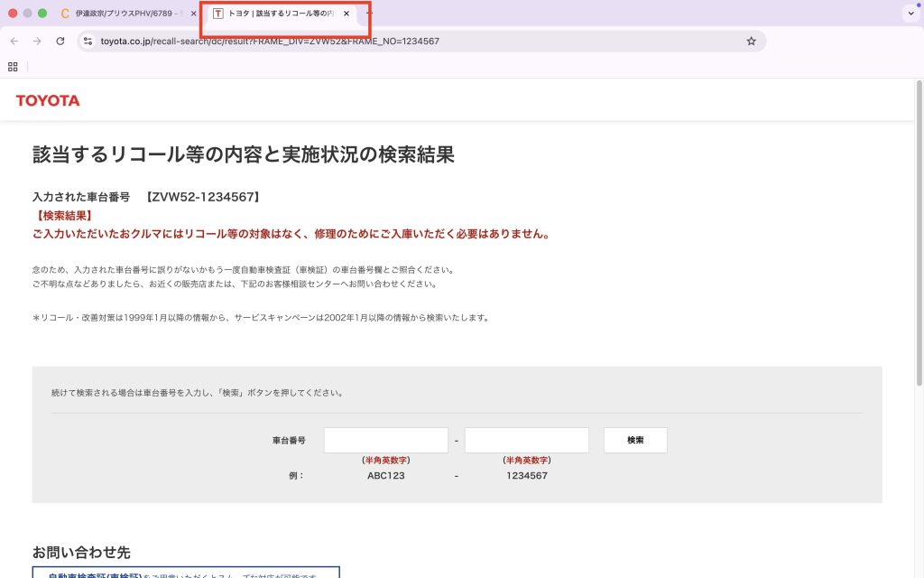Click the first 車台番号 model code field
The height and width of the screenshot is (578, 924).
click(386, 440)
